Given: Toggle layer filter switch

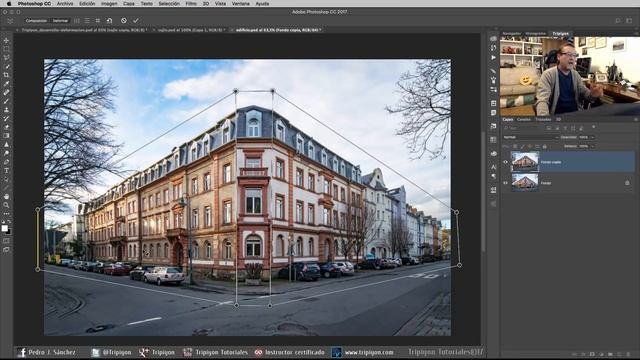Looking at the screenshot, I should [593, 127].
